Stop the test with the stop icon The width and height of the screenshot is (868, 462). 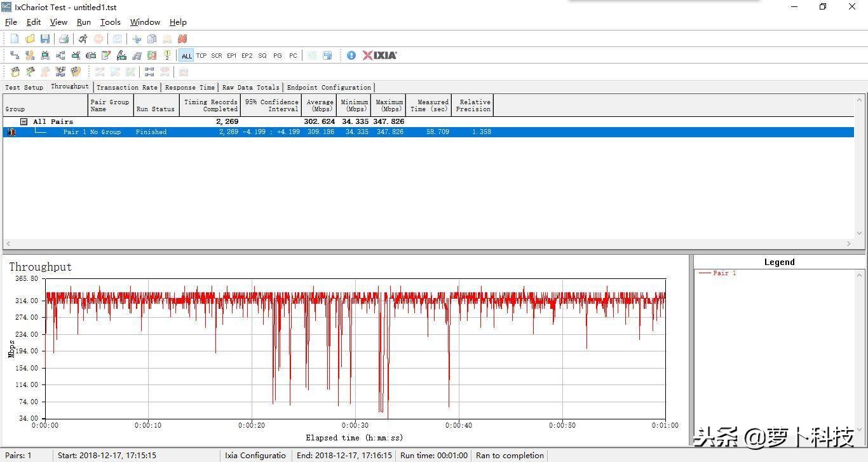pos(98,39)
